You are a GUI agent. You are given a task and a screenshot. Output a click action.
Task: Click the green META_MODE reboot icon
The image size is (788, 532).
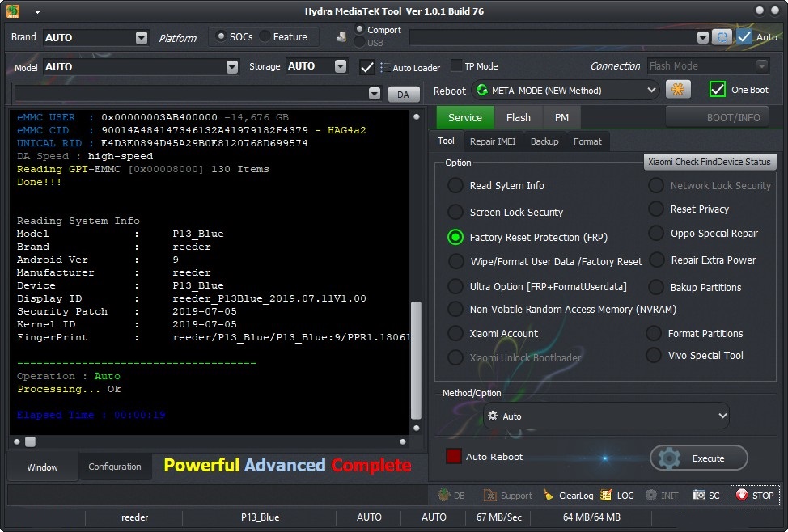[482, 90]
